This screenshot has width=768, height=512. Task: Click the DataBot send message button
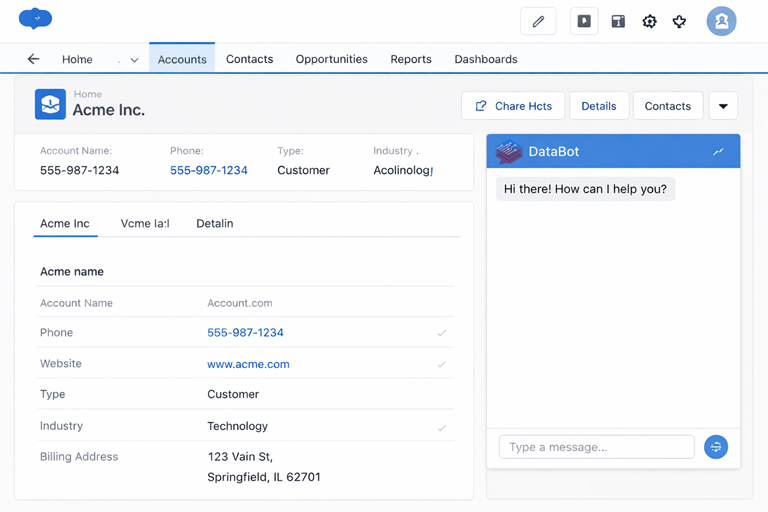tap(716, 447)
